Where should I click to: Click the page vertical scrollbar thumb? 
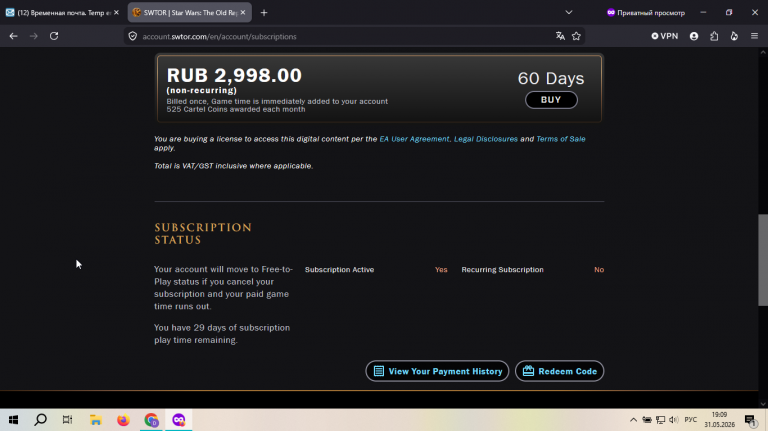[763, 260]
